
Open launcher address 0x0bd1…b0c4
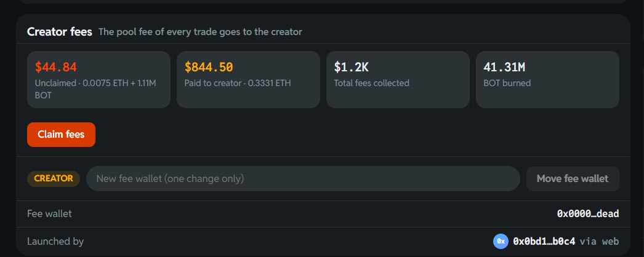[544, 242]
